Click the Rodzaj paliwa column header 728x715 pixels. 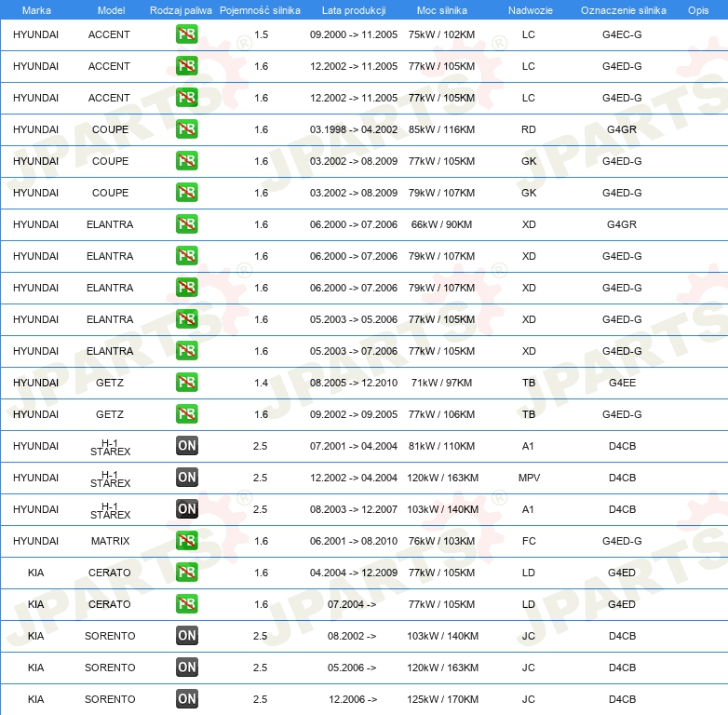181,10
